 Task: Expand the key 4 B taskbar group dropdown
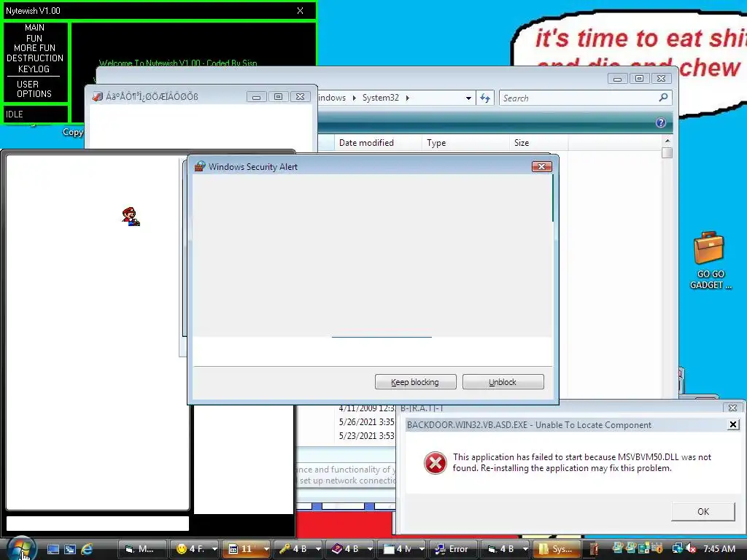pyautogui.click(x=318, y=549)
